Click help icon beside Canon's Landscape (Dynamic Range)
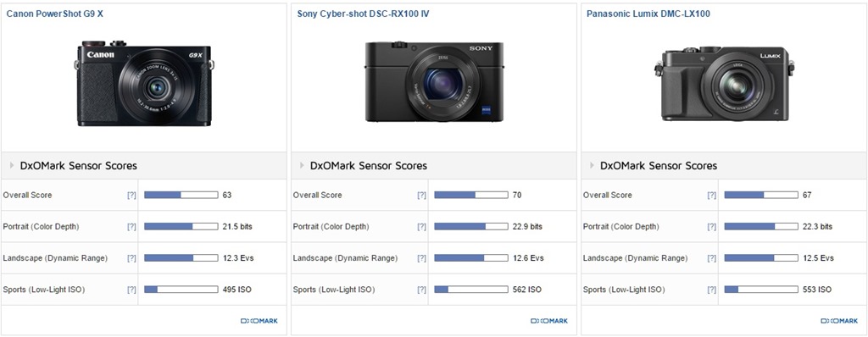 131,258
